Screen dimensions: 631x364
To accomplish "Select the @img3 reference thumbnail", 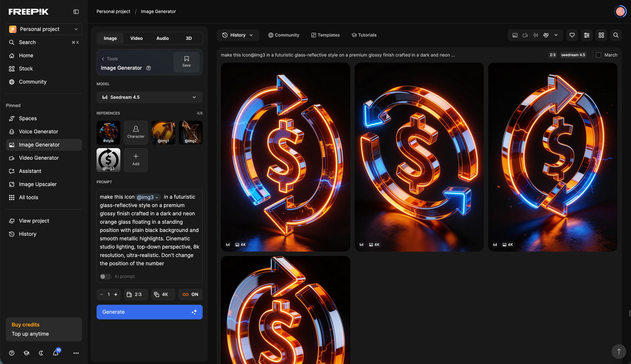I will (108, 160).
